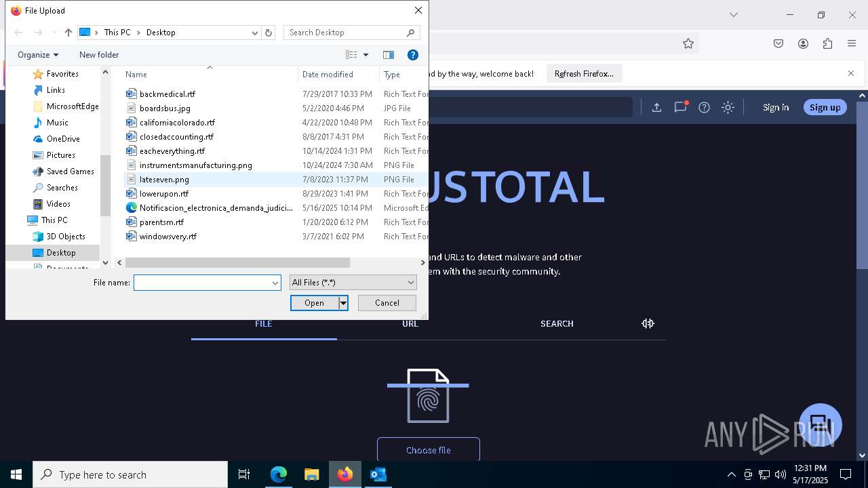Switch to the SEARCH tab on VirusTotal
The height and width of the screenshot is (488, 868).
[557, 323]
